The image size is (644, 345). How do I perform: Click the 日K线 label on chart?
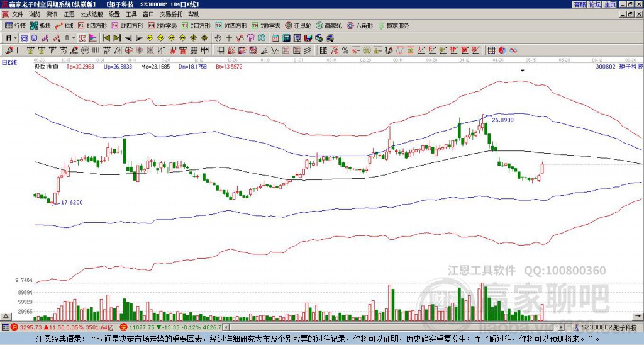(9, 63)
